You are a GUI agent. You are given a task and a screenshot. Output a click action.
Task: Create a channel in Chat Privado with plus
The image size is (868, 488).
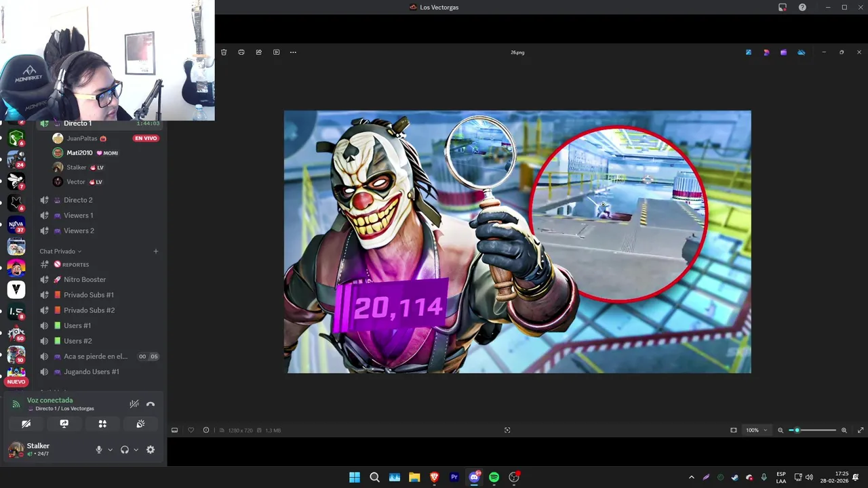pyautogui.click(x=155, y=251)
